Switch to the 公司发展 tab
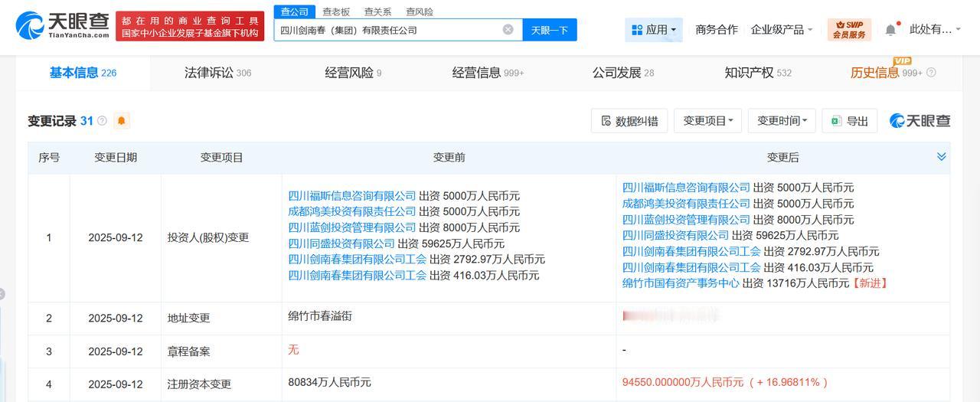Image resolution: width=980 pixels, height=402 pixels. pyautogui.click(x=623, y=73)
